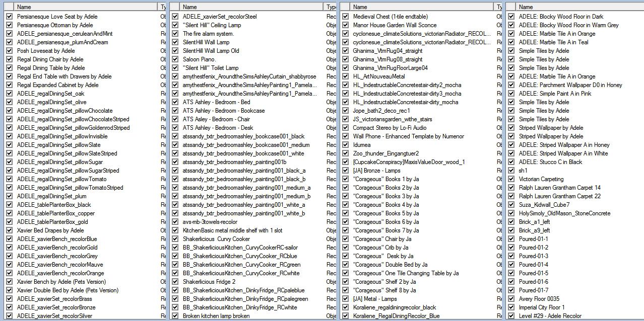Viewport: 644px width, 321px height.
Task: Sort by Name header above Persianesque Love Seat
Action: 86,7
